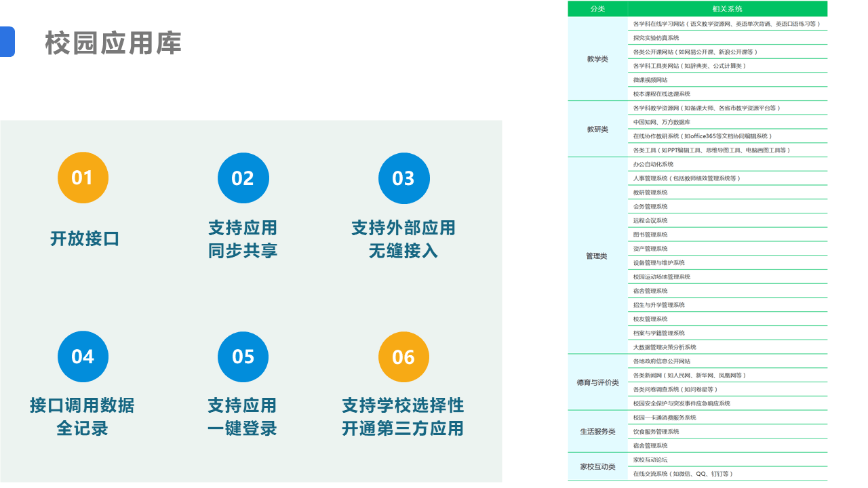Click the 支持学校选择性开通第三方应用 text

pyautogui.click(x=403, y=417)
